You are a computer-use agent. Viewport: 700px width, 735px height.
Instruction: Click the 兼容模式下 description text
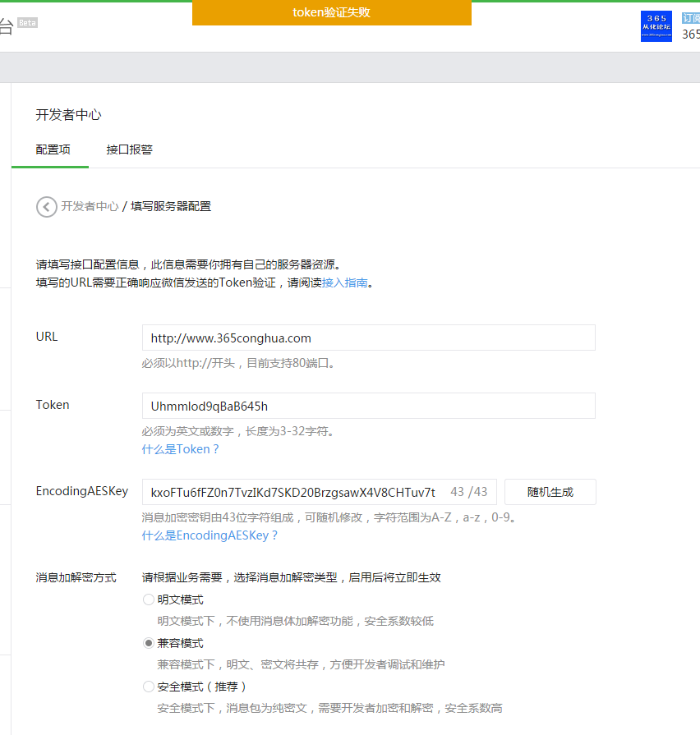[x=301, y=664]
